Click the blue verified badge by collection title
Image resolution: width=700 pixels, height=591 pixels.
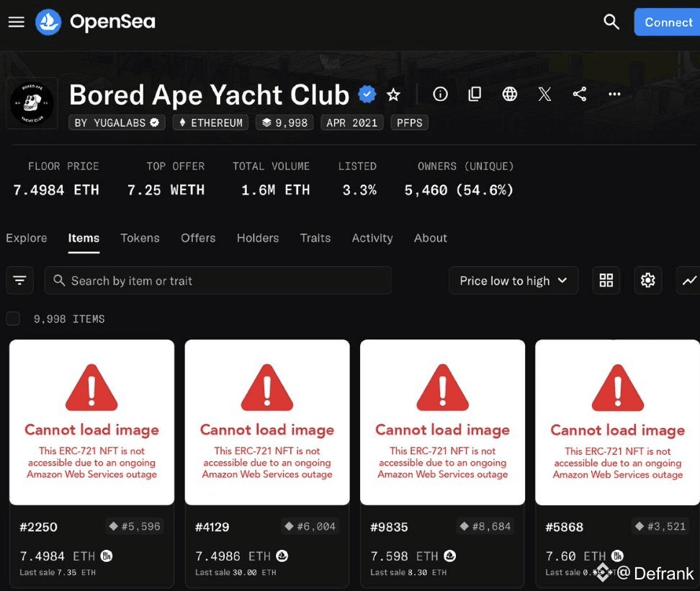(x=367, y=94)
